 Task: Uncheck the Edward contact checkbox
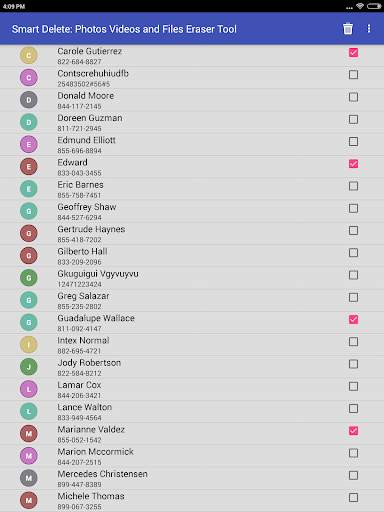pos(353,164)
